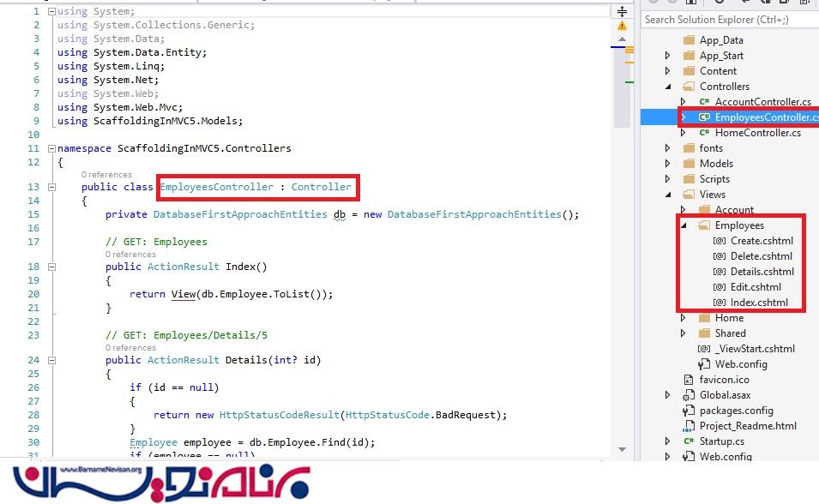
Task: Select EmployeesController.cs in Solution Explorer
Action: (x=762, y=117)
